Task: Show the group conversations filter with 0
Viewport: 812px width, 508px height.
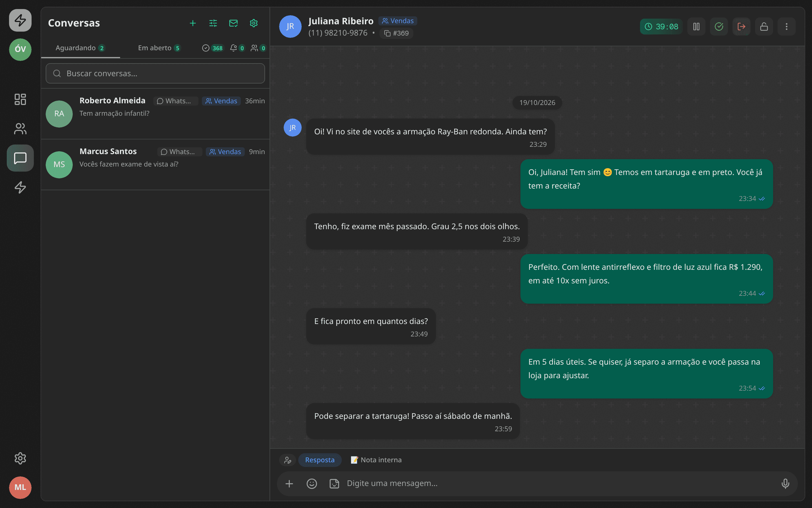Action: point(258,48)
